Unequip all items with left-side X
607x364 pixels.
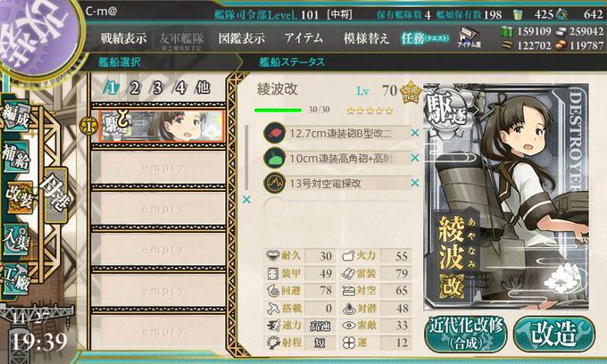click(x=246, y=200)
